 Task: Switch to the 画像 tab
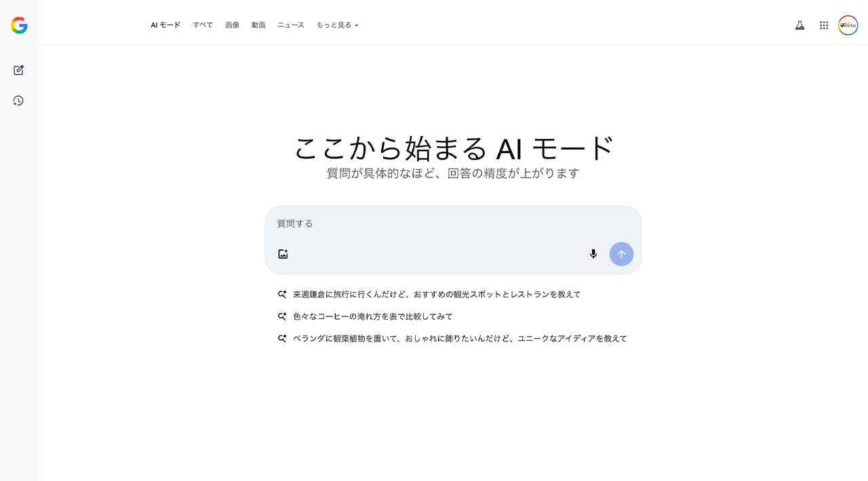(x=233, y=25)
